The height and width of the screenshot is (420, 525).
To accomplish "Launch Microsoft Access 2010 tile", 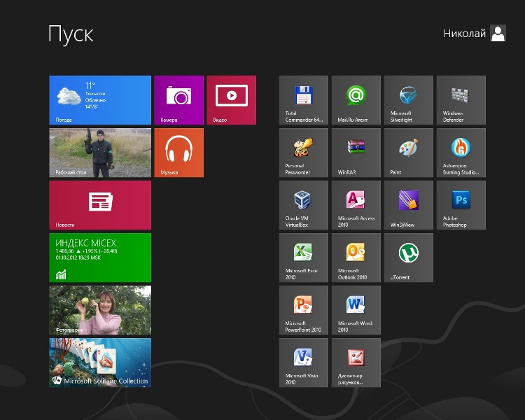I will tap(356, 205).
